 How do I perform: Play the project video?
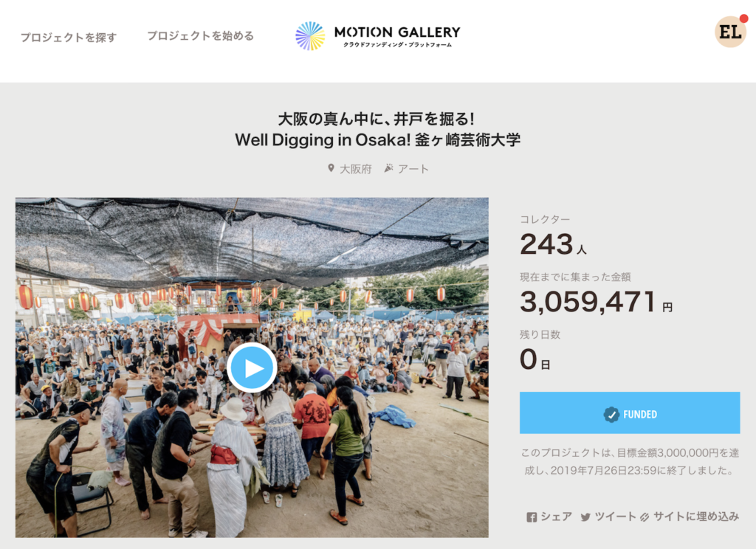click(252, 367)
